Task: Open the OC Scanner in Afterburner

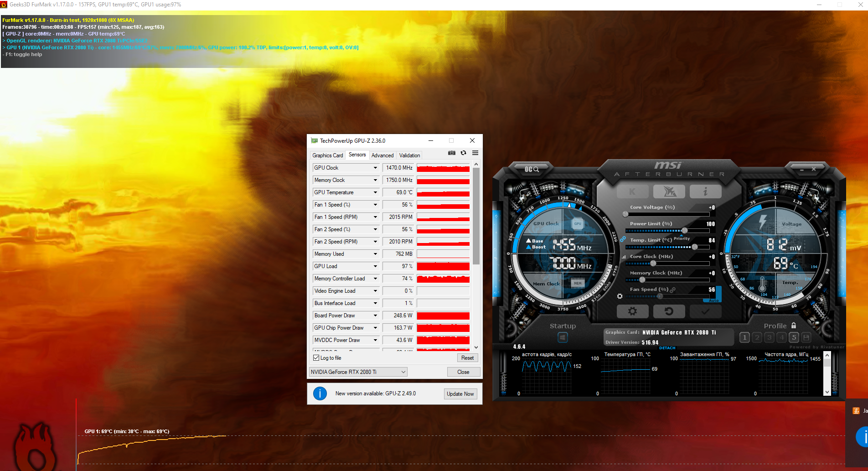Action: (x=532, y=169)
